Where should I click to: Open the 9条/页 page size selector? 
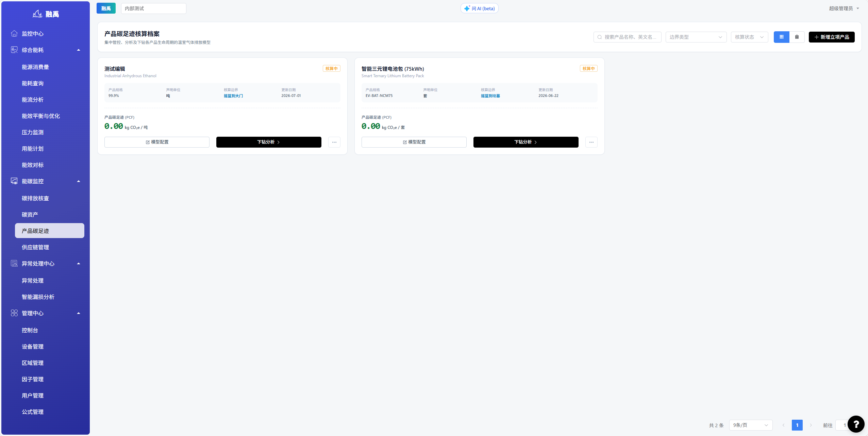751,425
